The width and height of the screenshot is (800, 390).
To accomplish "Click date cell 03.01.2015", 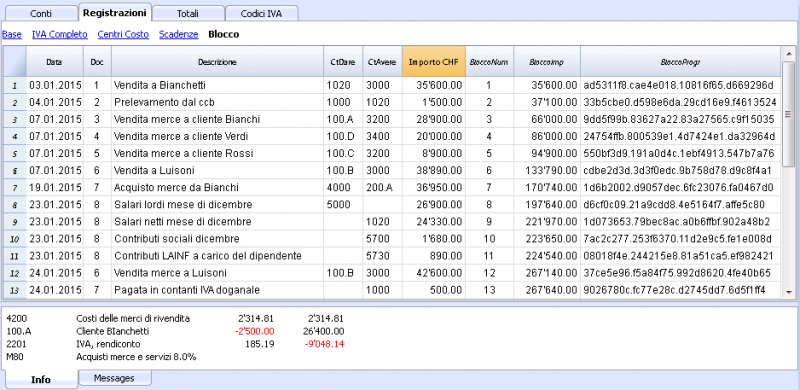I will click(x=54, y=85).
